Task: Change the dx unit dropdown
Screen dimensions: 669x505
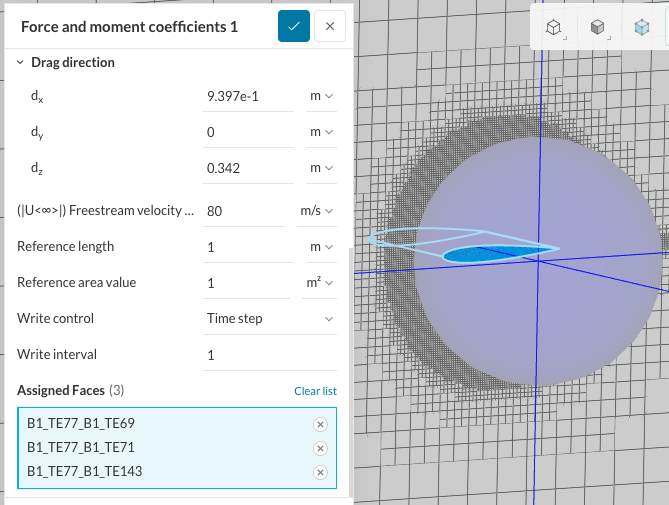Action: (320, 96)
